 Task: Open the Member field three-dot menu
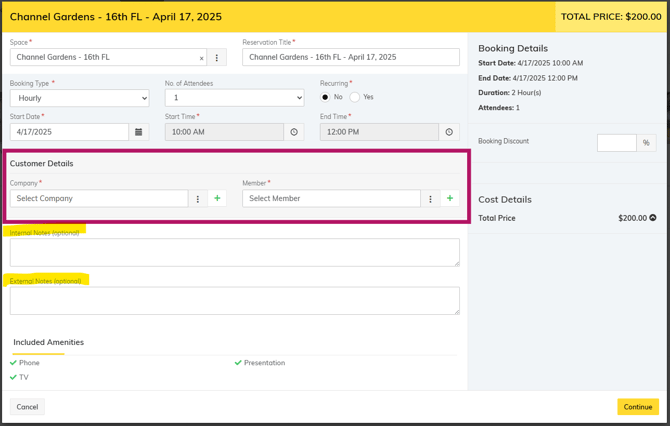(x=430, y=199)
